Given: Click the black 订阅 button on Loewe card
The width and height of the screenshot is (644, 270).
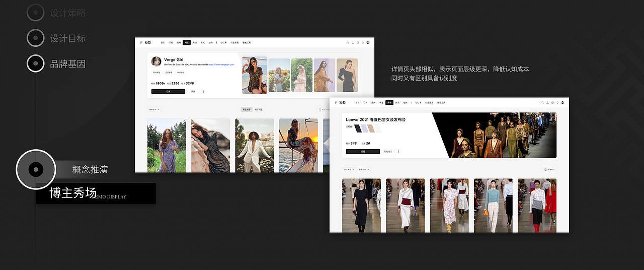Looking at the screenshot, I should 363,152.
